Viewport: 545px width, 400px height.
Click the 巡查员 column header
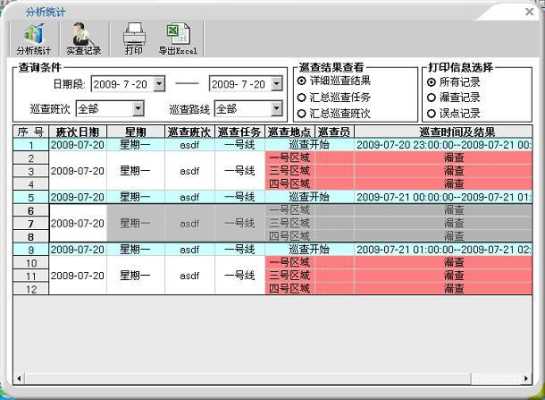(334, 132)
